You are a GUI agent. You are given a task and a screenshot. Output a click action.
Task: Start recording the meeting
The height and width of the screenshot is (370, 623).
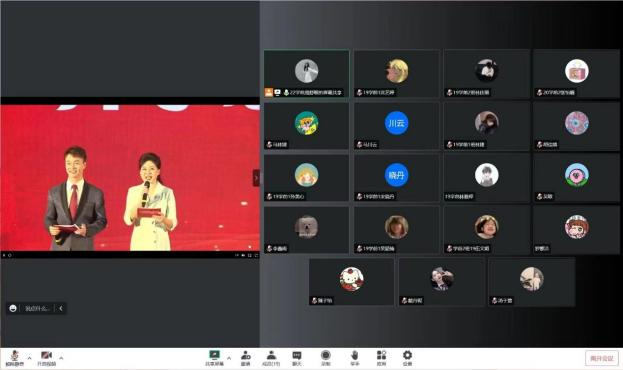(326, 358)
